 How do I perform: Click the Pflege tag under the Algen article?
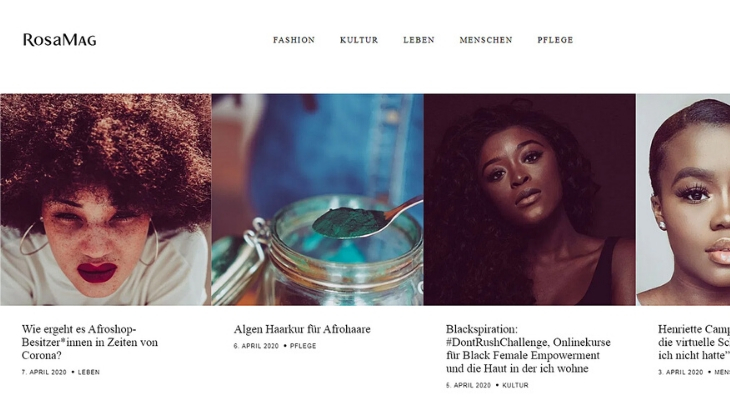(x=303, y=346)
